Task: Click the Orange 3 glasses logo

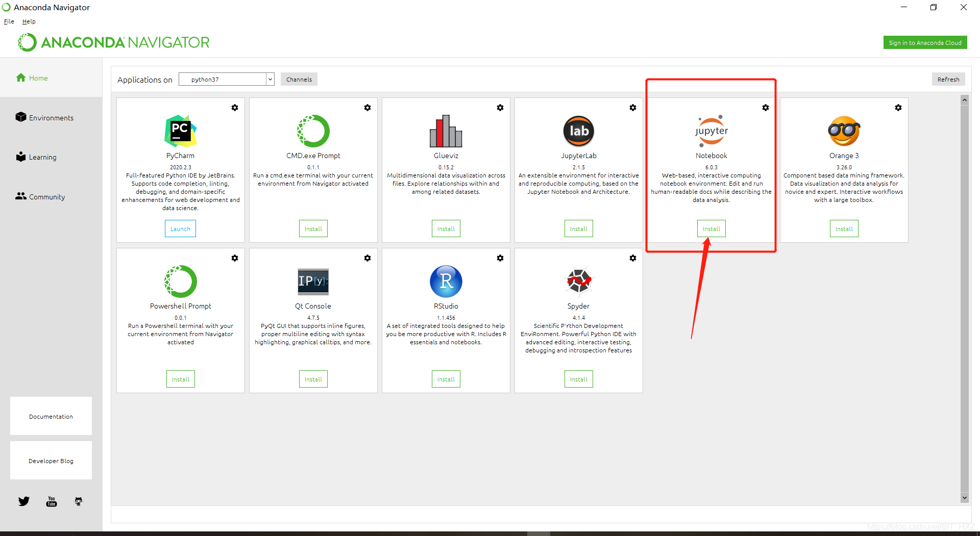Action: [x=844, y=131]
